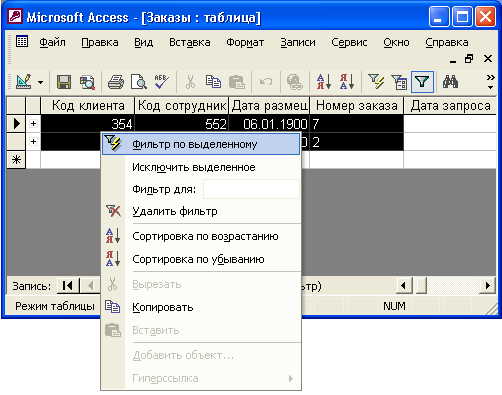This screenshot has height=395, width=502.
Task: Choose Копировать in context menu
Action: pyautogui.click(x=201, y=307)
